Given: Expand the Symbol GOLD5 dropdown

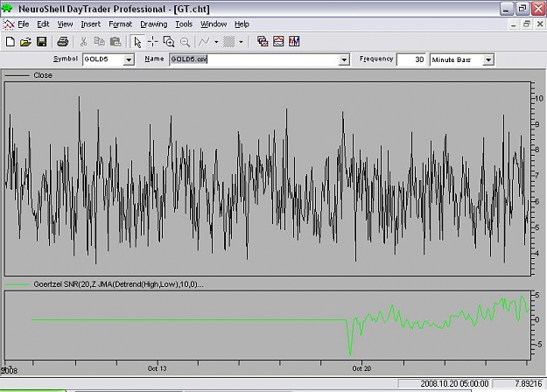Looking at the screenshot, I should [x=129, y=59].
